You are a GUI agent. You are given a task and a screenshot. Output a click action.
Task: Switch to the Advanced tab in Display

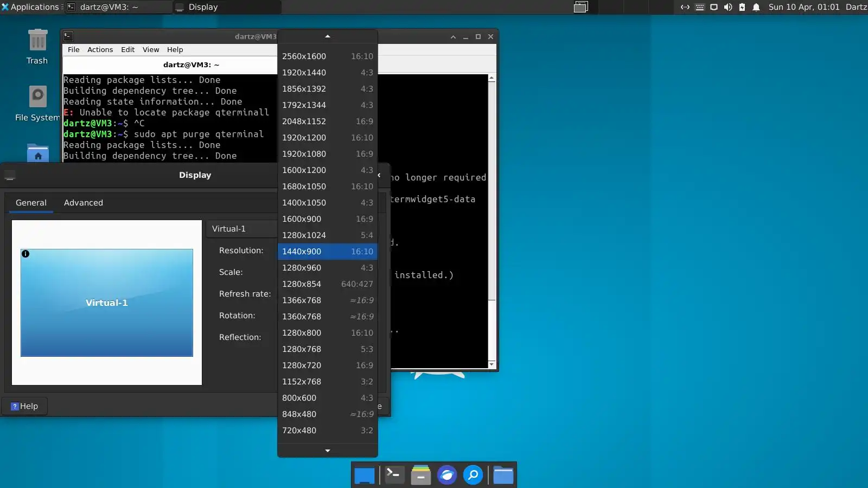tap(84, 203)
